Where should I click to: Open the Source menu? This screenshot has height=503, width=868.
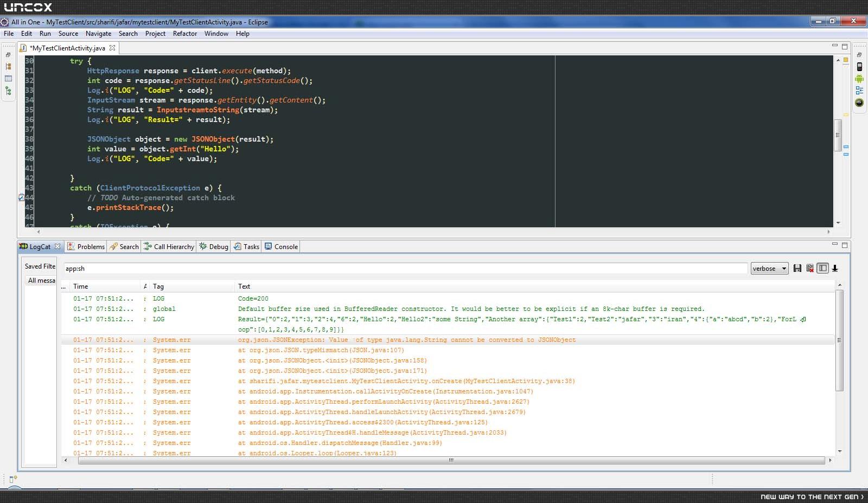point(68,34)
